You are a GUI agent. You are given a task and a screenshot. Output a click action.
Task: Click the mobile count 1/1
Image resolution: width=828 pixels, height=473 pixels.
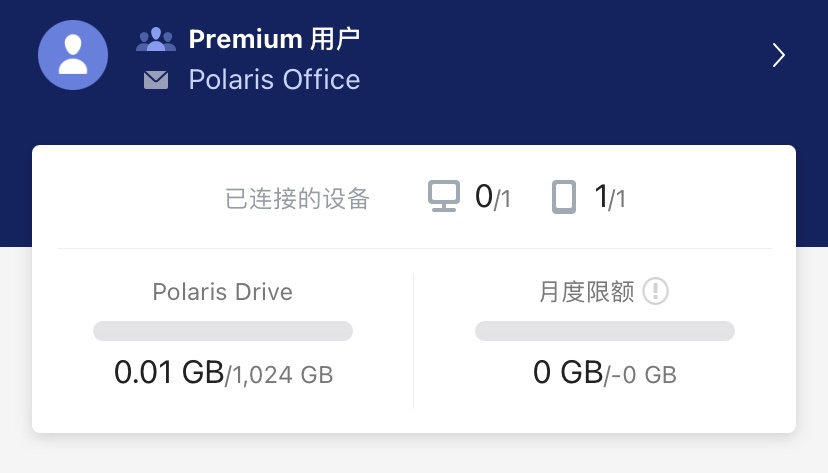pyautogui.click(x=610, y=197)
